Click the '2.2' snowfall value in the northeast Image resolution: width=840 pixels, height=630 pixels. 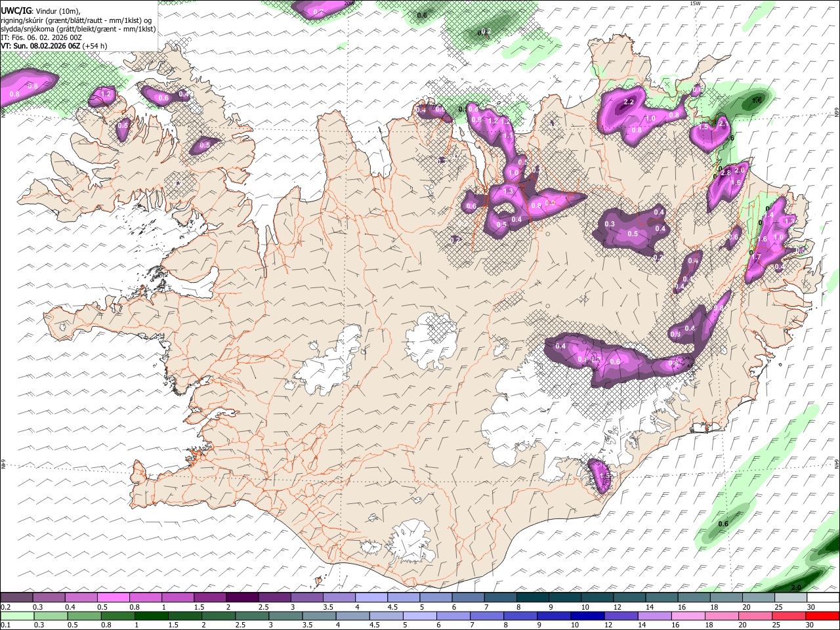pos(629,102)
